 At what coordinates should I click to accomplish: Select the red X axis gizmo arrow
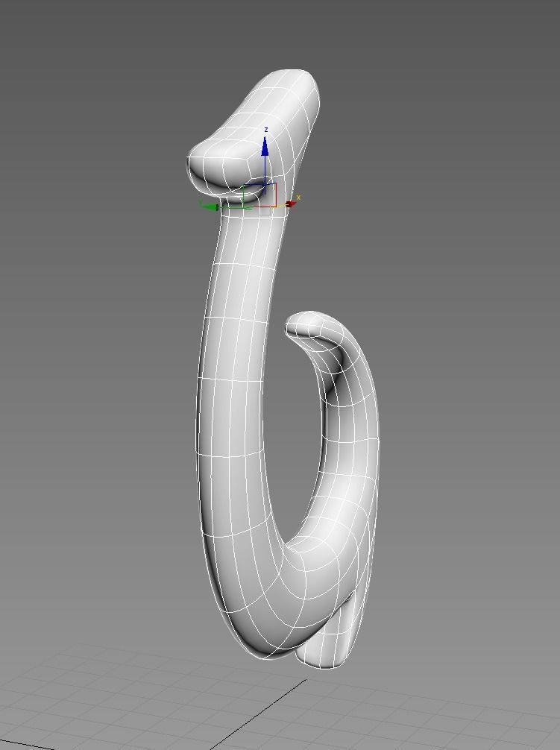pos(291,204)
